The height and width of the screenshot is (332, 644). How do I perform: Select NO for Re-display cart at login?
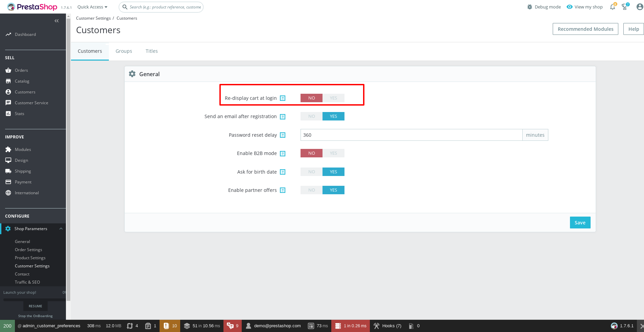tap(311, 98)
